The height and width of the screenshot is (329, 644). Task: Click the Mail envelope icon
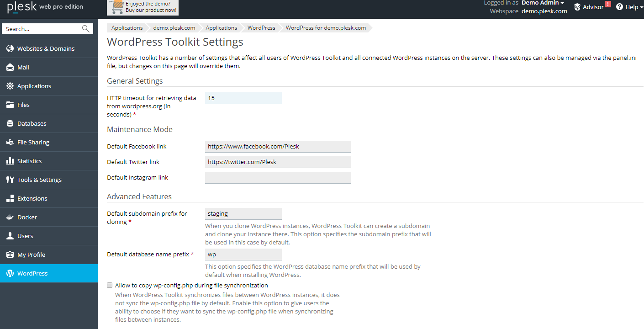[x=10, y=67]
